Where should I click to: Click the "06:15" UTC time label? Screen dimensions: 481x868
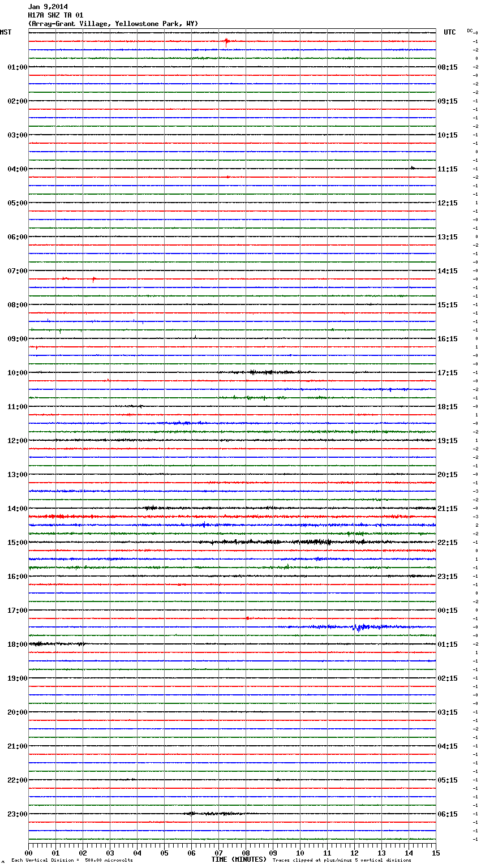(448, 814)
